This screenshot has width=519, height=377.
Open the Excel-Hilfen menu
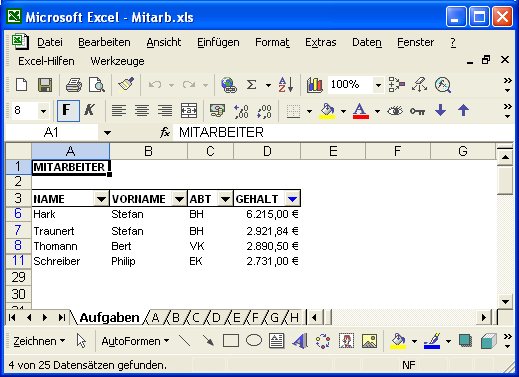[46, 61]
